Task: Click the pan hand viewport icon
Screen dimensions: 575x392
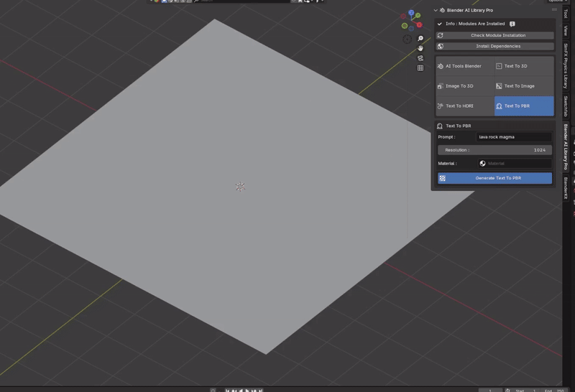Action: (420, 48)
